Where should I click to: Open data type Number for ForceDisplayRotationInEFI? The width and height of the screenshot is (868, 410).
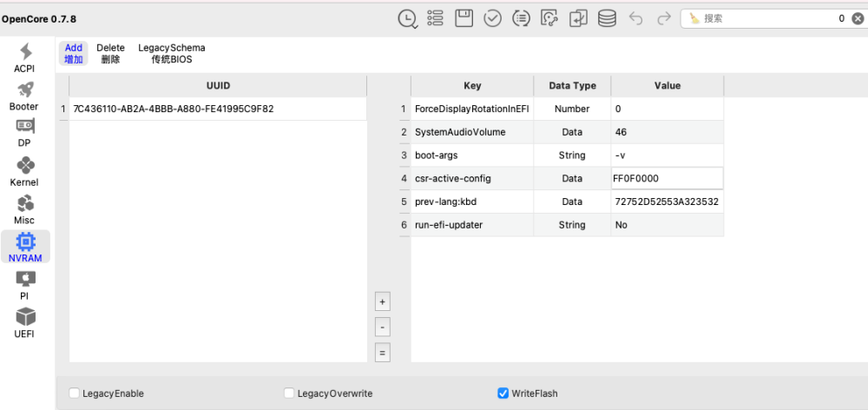coord(572,109)
